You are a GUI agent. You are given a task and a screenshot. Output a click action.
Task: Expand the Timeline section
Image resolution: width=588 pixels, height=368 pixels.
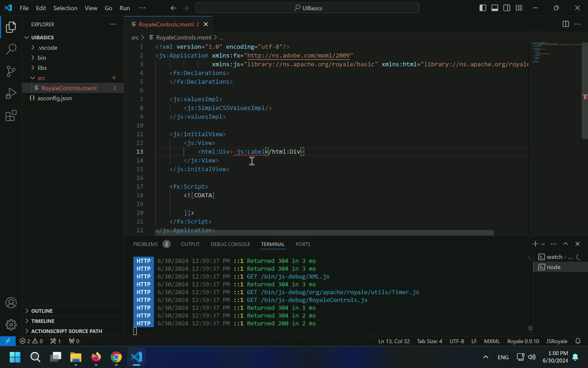click(x=73, y=321)
